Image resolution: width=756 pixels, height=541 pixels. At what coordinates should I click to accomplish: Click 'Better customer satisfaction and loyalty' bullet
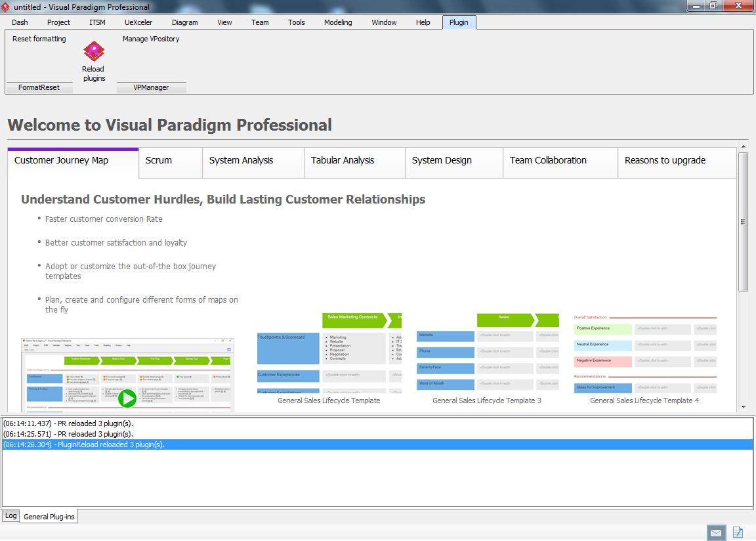(115, 242)
